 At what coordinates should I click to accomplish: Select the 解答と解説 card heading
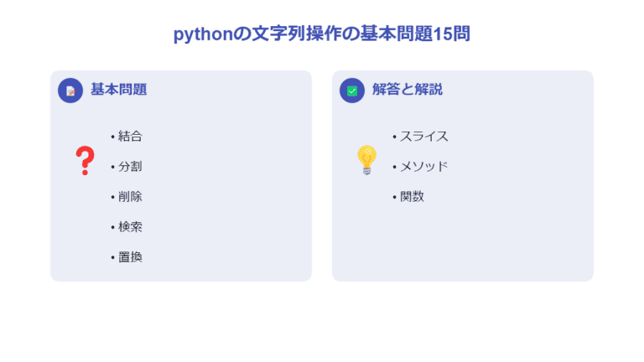click(x=408, y=90)
